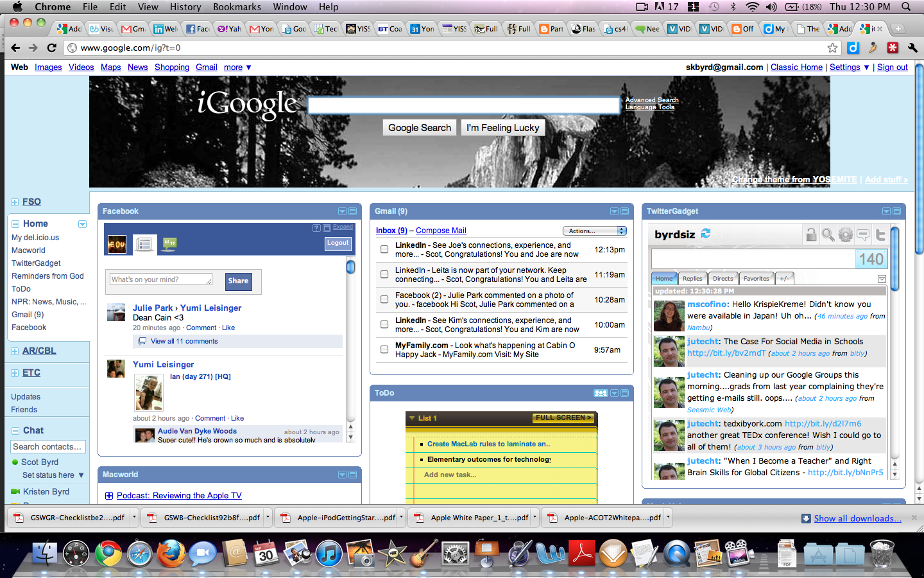Expand the ETC sidebar tab
Image resolution: width=924 pixels, height=578 pixels.
15,373
